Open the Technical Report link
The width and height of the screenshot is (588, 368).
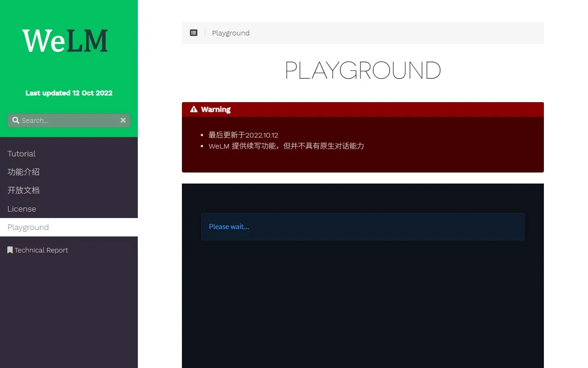click(41, 250)
